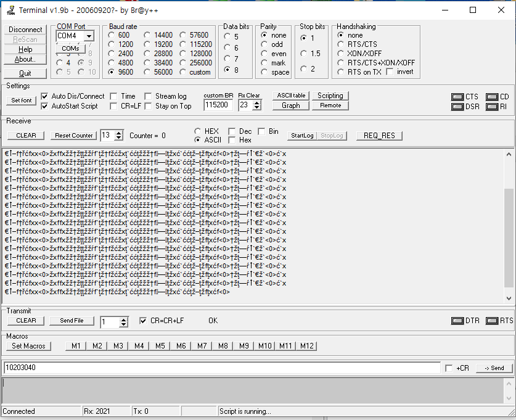Screen dimensions: 516x420
Task: Enable the Stream log checkbox
Action: [149, 96]
